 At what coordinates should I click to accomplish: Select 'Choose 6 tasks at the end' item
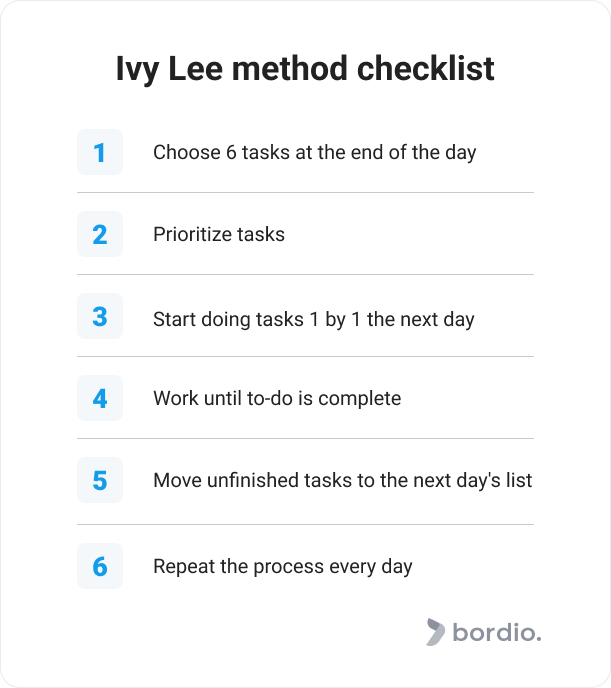[314, 153]
